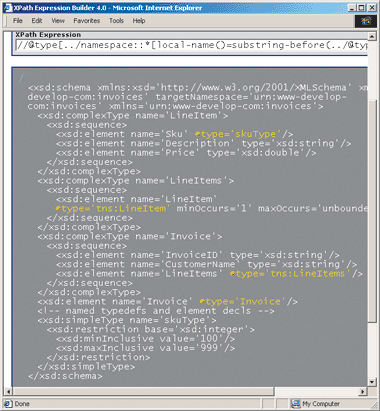Open the Edit menu

[37, 21]
